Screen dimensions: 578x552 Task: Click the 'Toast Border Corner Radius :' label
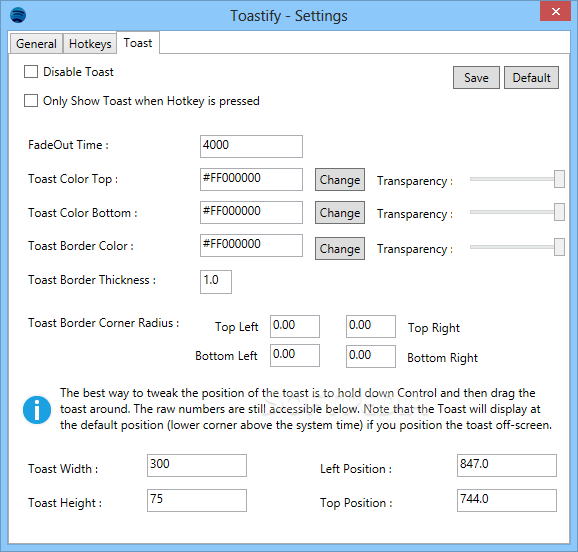(104, 323)
